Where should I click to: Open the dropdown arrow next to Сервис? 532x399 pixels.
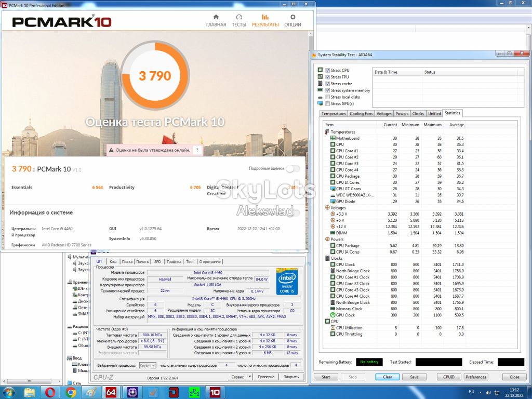[250, 377]
